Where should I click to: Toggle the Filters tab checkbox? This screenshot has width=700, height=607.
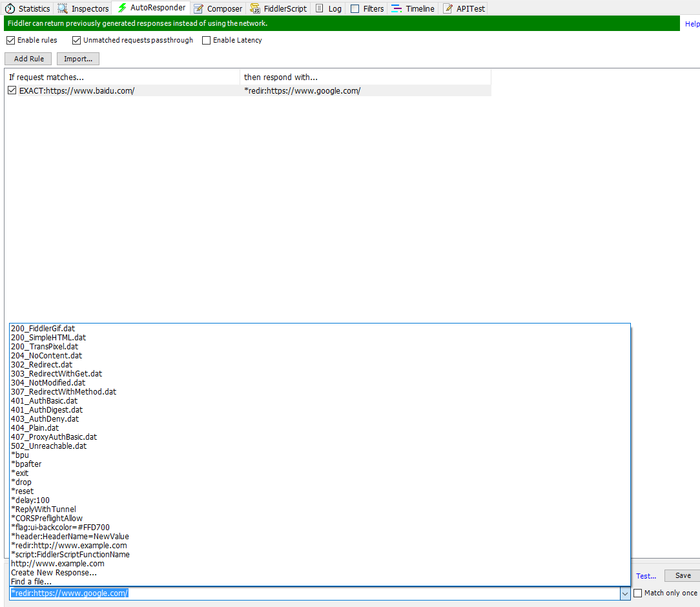tap(355, 8)
